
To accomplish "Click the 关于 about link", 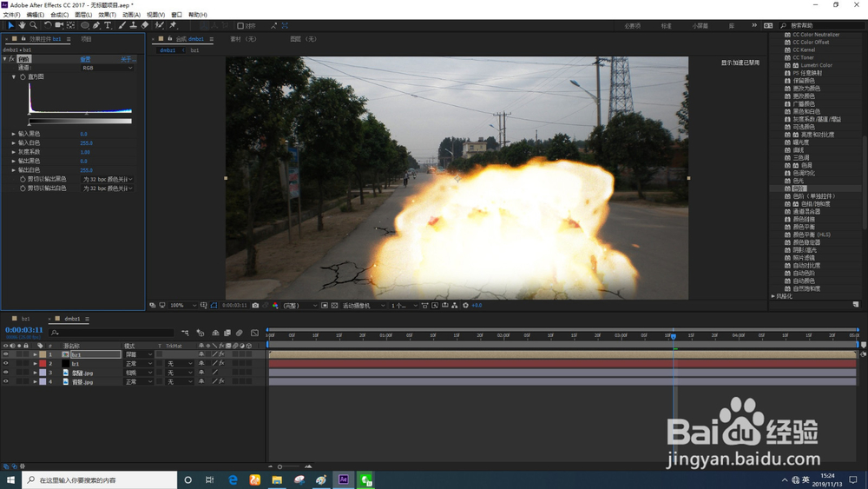I will point(128,59).
